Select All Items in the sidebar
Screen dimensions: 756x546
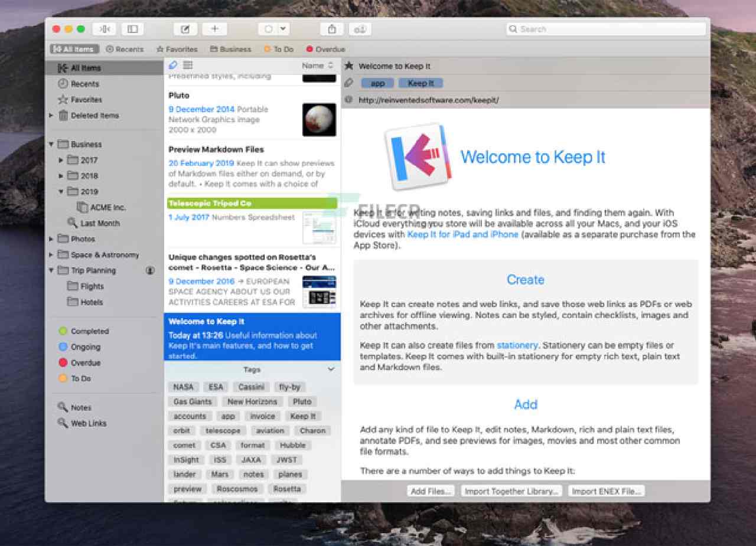coord(105,68)
